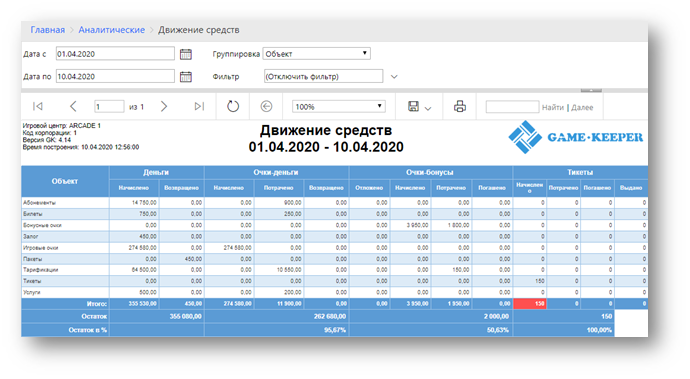Click the report search text field

point(512,107)
